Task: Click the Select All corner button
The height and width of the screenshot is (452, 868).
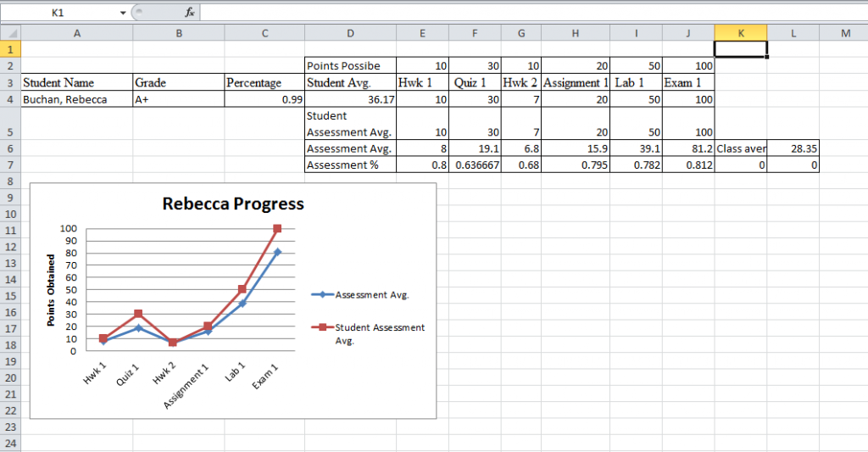Action: tap(10, 33)
